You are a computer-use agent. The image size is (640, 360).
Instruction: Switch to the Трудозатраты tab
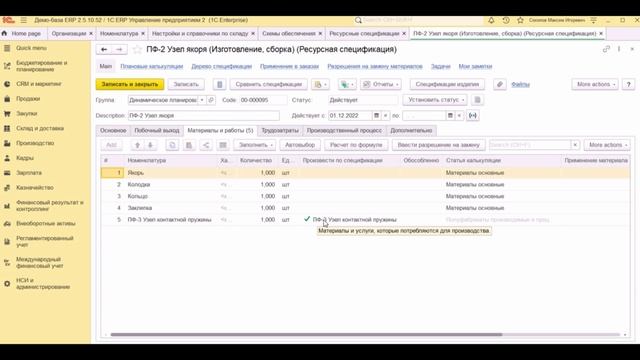pyautogui.click(x=280, y=131)
